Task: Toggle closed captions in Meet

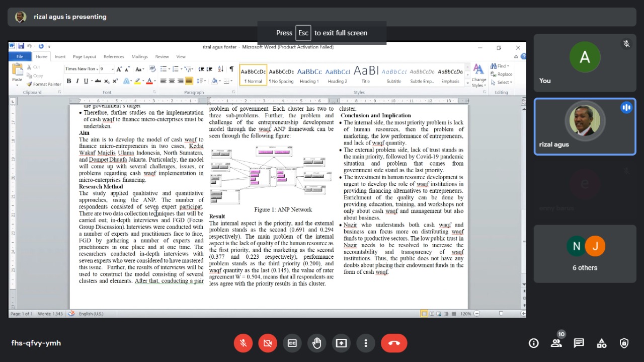Action: click(292, 343)
